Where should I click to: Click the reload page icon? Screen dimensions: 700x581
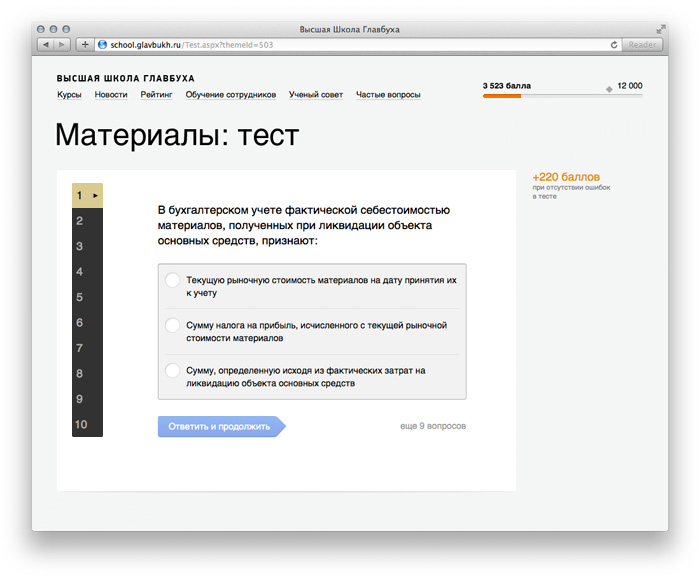pyautogui.click(x=613, y=45)
